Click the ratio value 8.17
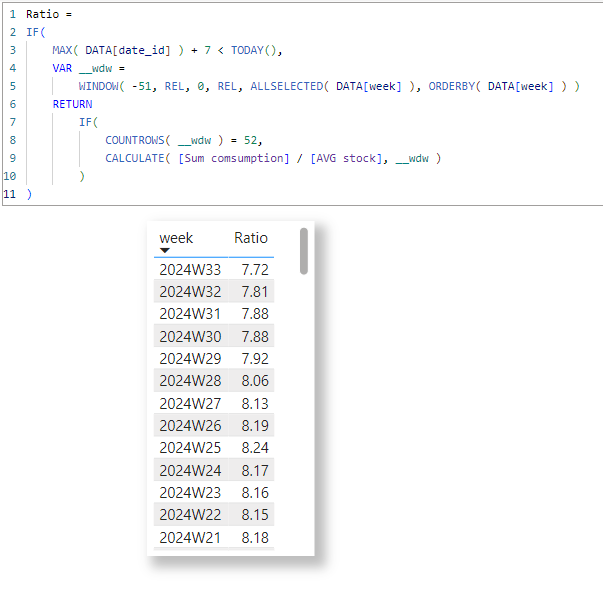Viewport: 603px width, 592px height. click(255, 470)
